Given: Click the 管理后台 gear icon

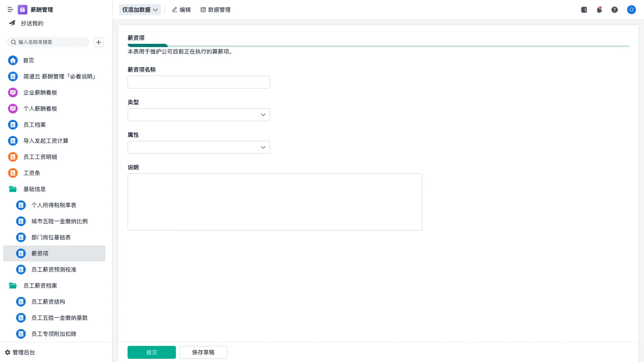Looking at the screenshot, I should (x=8, y=352).
